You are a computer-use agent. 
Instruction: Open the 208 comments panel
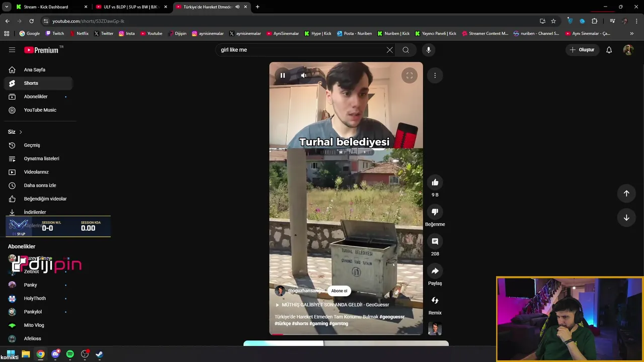pos(435,242)
